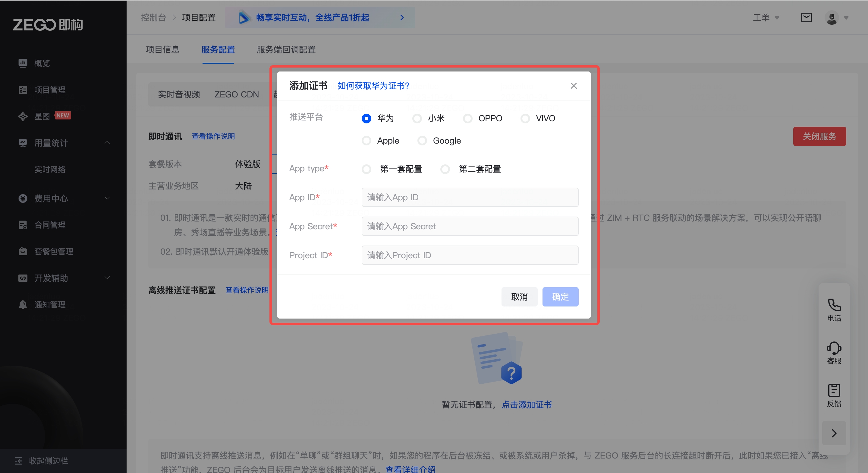Click the 畅享实时互动 promo banner text

pyautogui.click(x=312, y=17)
